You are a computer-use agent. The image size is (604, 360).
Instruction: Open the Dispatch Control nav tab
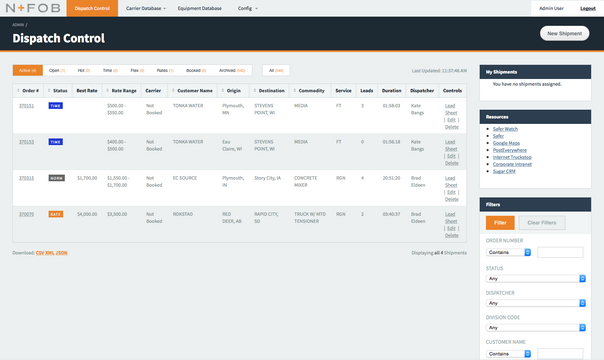[x=92, y=8]
